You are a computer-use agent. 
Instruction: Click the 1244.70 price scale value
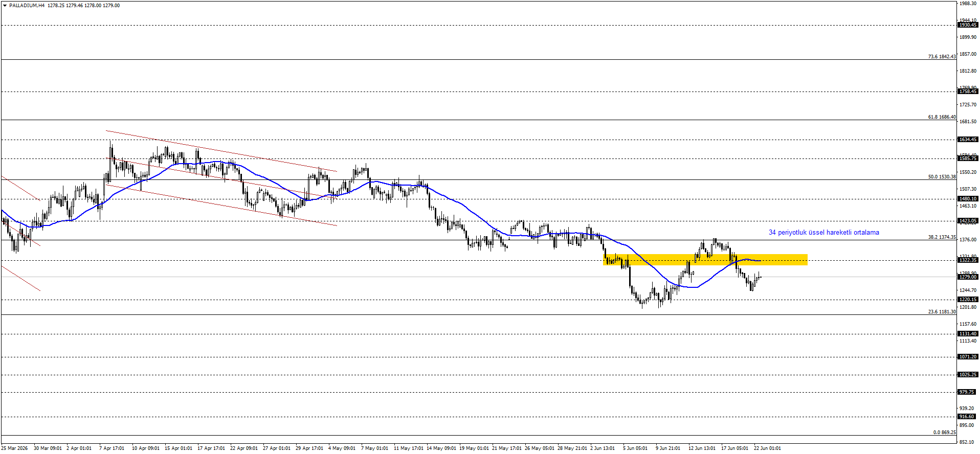(x=968, y=290)
